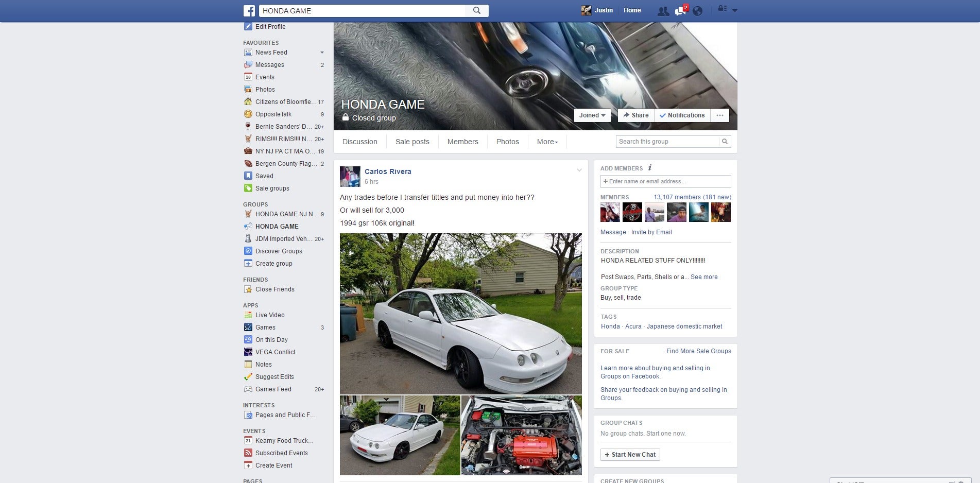This screenshot has width=980, height=483.
Task: Open Photos in the Favourites sidebar
Action: (265, 90)
